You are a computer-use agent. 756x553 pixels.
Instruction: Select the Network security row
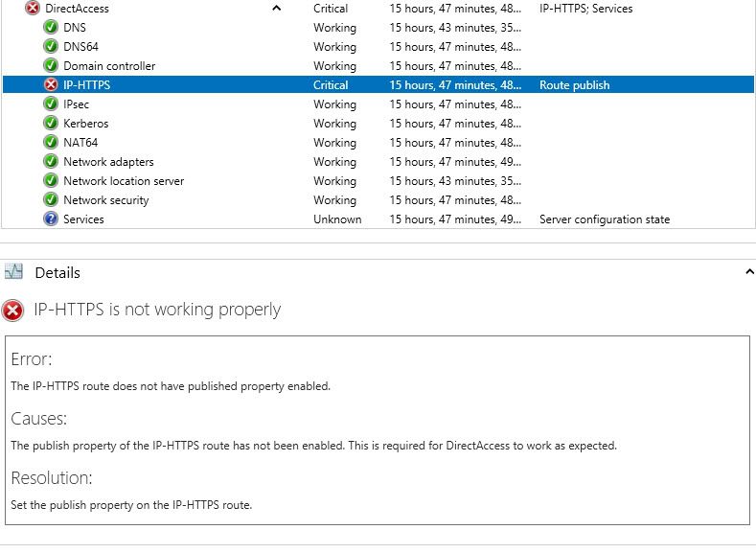[x=378, y=199]
